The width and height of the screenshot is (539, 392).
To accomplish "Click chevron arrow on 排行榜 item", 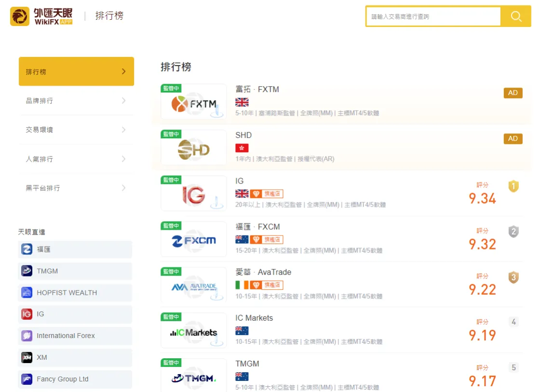I will [x=124, y=71].
